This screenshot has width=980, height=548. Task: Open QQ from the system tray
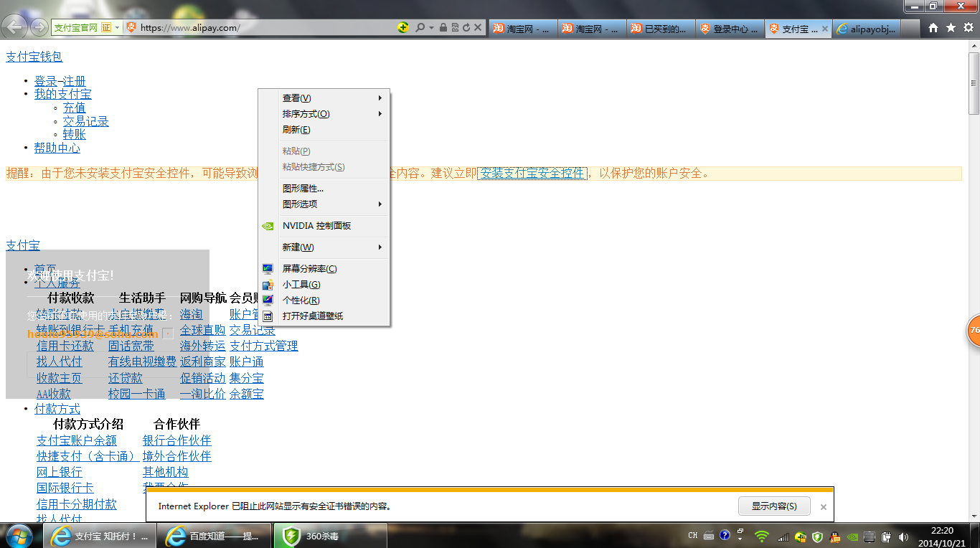[x=834, y=535]
